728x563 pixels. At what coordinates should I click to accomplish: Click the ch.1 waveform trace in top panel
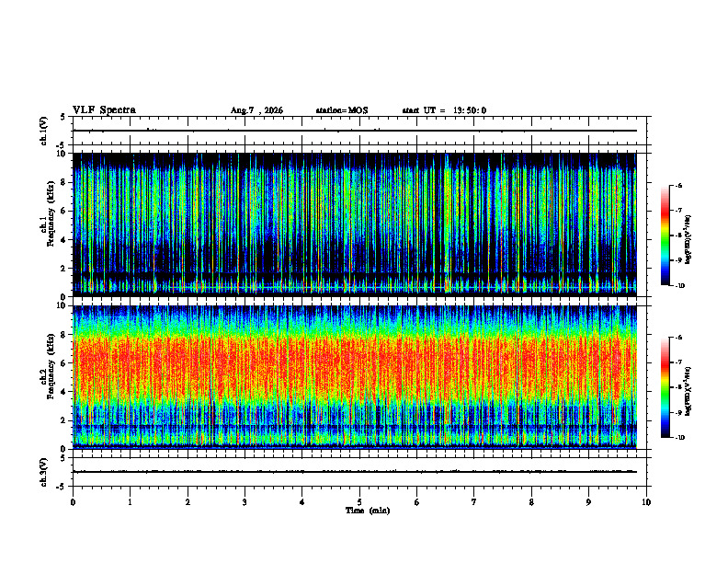coord(355,131)
